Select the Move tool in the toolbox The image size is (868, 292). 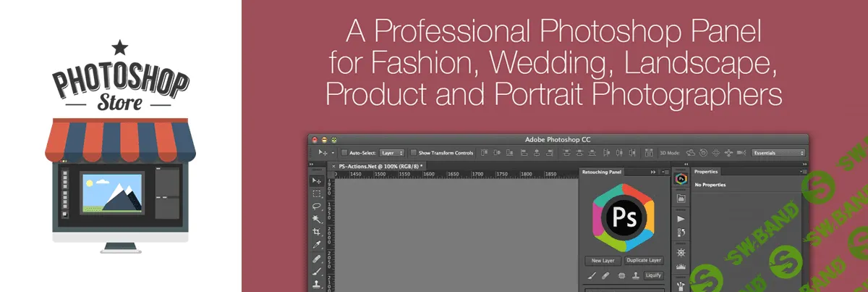(317, 180)
